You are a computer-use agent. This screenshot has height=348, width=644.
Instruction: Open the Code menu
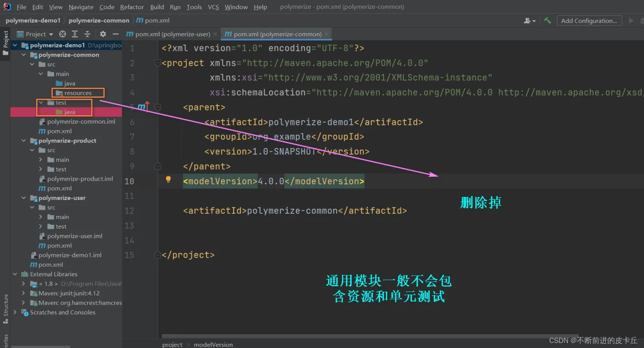(x=107, y=7)
